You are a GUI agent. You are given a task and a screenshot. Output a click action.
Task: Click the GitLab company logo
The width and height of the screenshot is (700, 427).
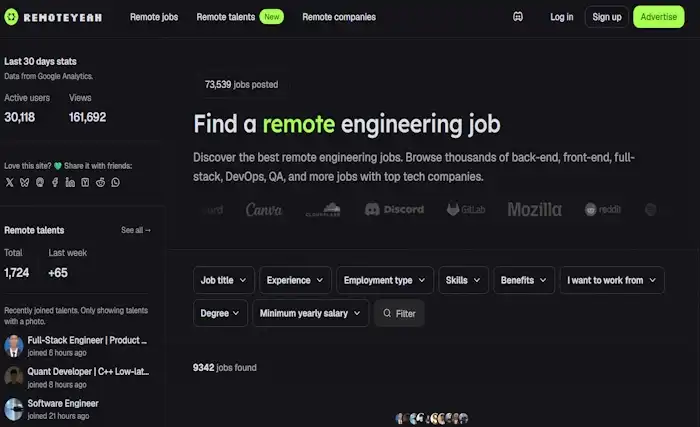(466, 209)
